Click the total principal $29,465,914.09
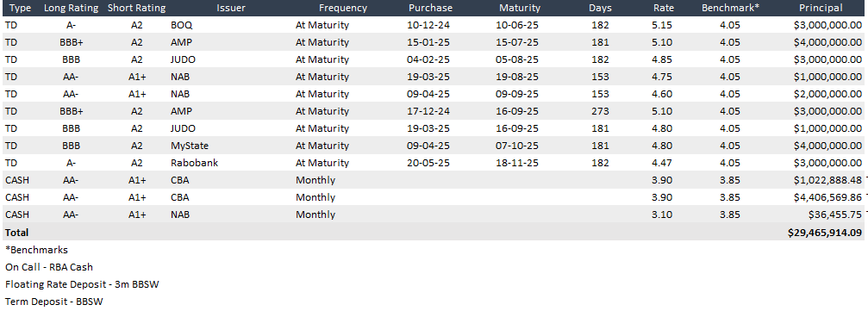The width and height of the screenshot is (868, 311). click(825, 233)
